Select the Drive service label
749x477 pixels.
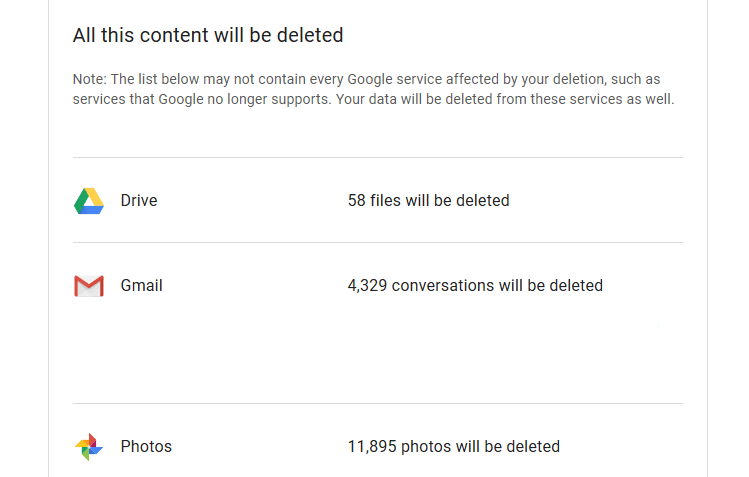click(139, 200)
